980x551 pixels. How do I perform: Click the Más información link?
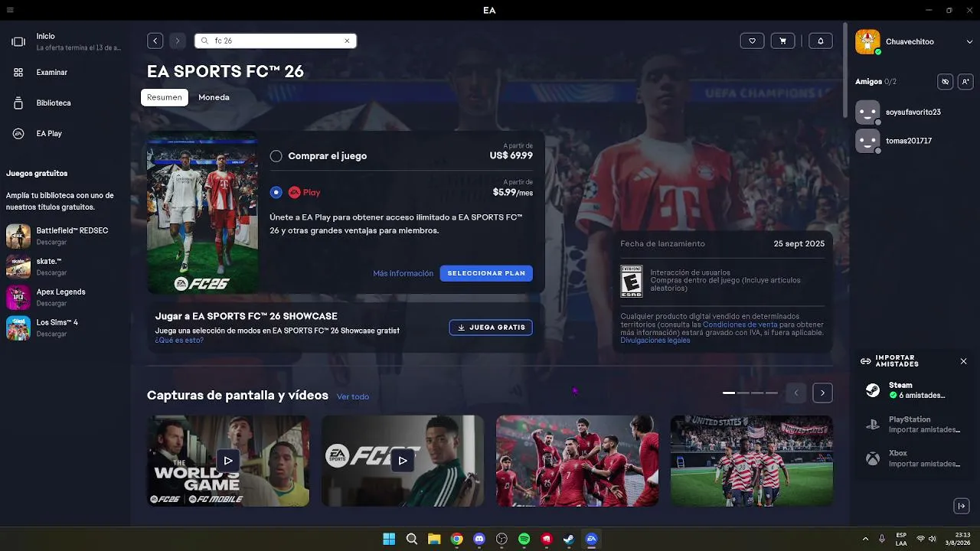[403, 273]
